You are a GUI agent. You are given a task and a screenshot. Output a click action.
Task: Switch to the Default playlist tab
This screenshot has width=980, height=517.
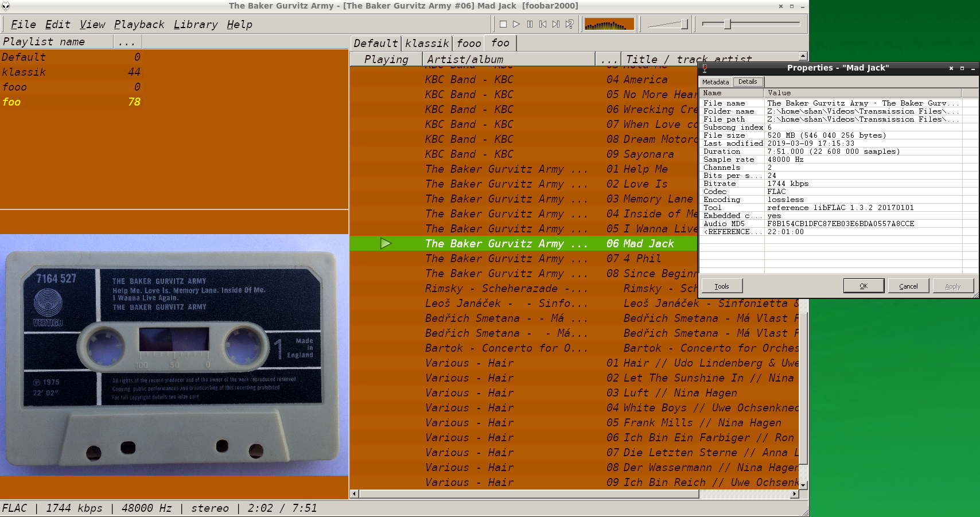376,43
